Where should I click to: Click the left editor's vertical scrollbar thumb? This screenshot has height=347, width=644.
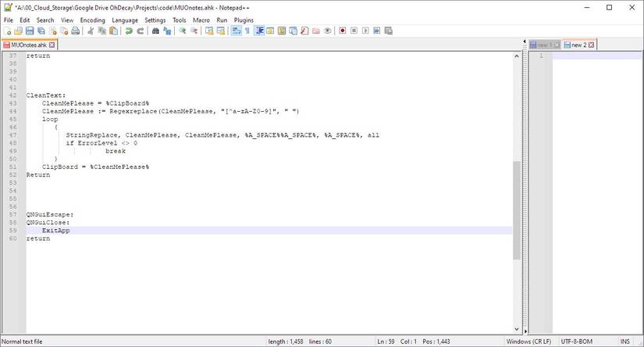tap(517, 210)
